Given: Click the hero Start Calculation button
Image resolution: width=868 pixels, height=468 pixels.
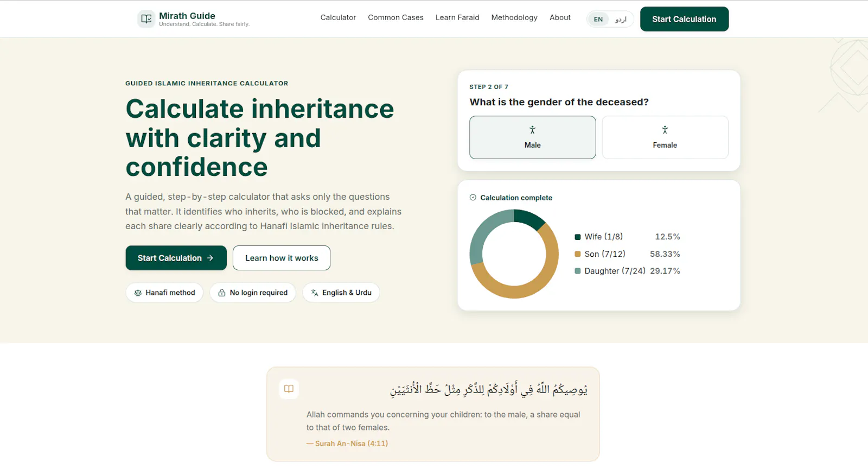Looking at the screenshot, I should pyautogui.click(x=176, y=258).
